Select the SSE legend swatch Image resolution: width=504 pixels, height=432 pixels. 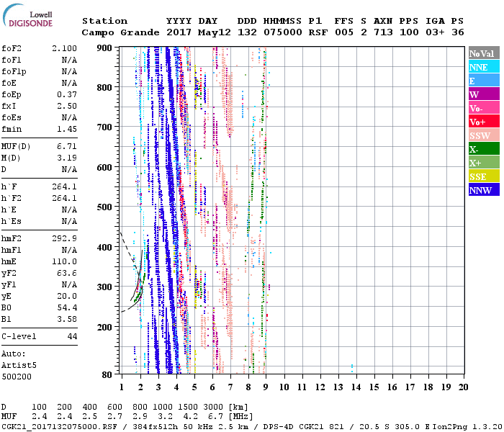click(x=484, y=176)
